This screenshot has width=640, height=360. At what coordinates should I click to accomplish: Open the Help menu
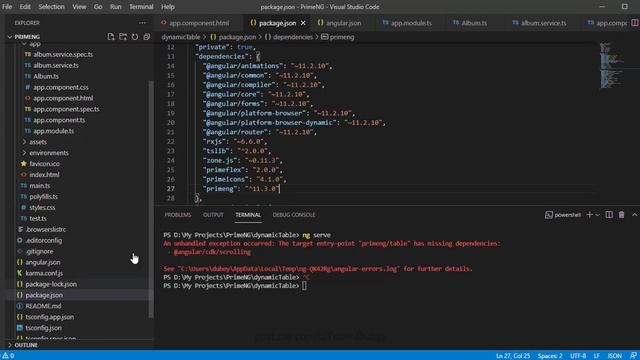(x=168, y=7)
